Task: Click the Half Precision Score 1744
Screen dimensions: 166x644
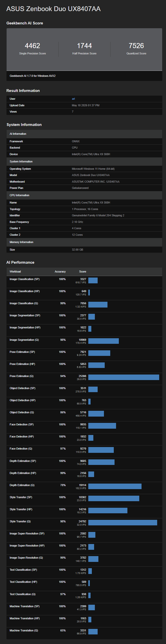Action: (84, 46)
